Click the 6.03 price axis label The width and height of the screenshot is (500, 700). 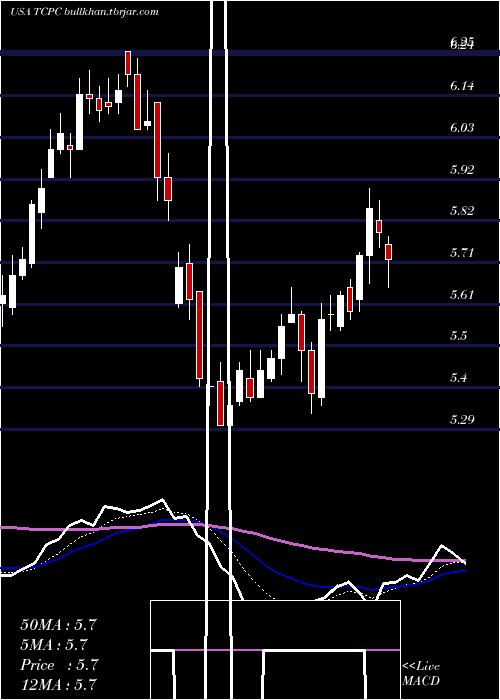[x=462, y=128]
